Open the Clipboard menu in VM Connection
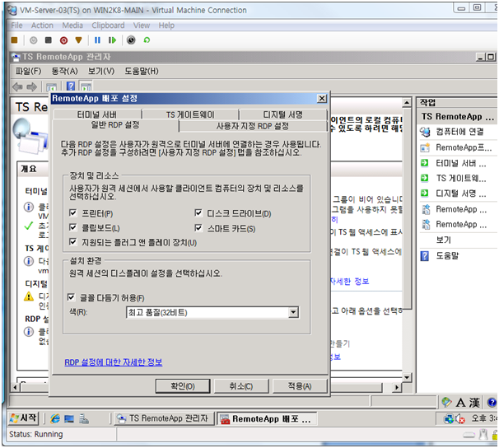Image resolution: width=499 pixels, height=448 pixels. click(x=108, y=26)
